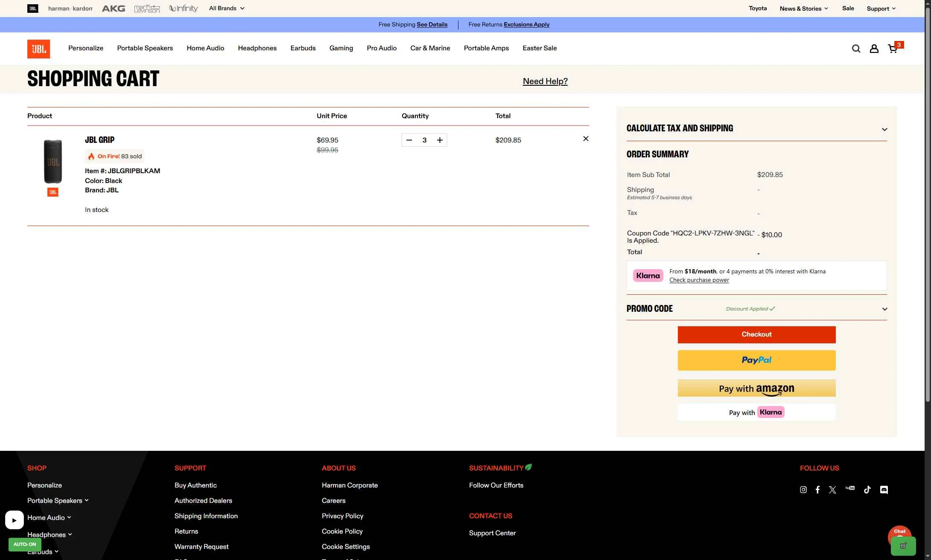Click the red Checkout button
931x560 pixels.
756,334
